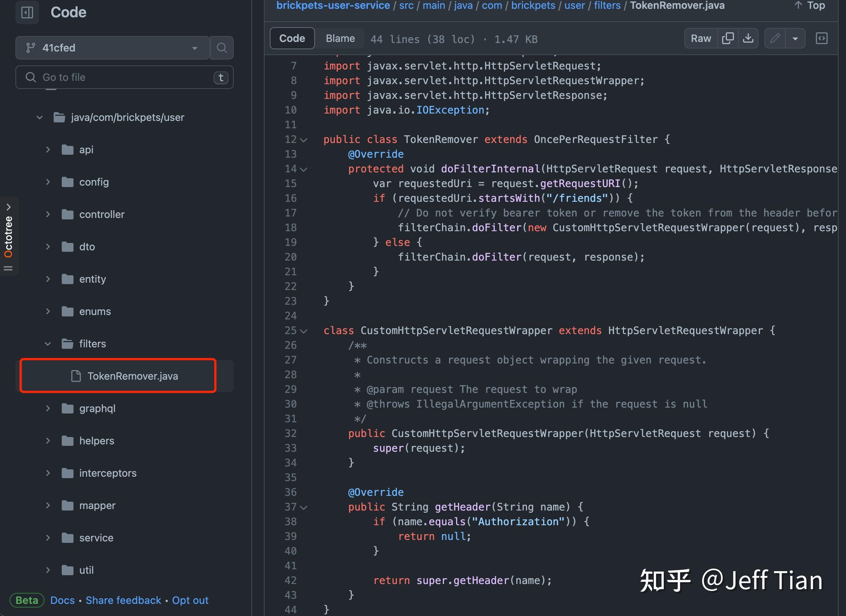846x616 pixels.
Task: Fold the getHeader method block
Action: click(304, 508)
